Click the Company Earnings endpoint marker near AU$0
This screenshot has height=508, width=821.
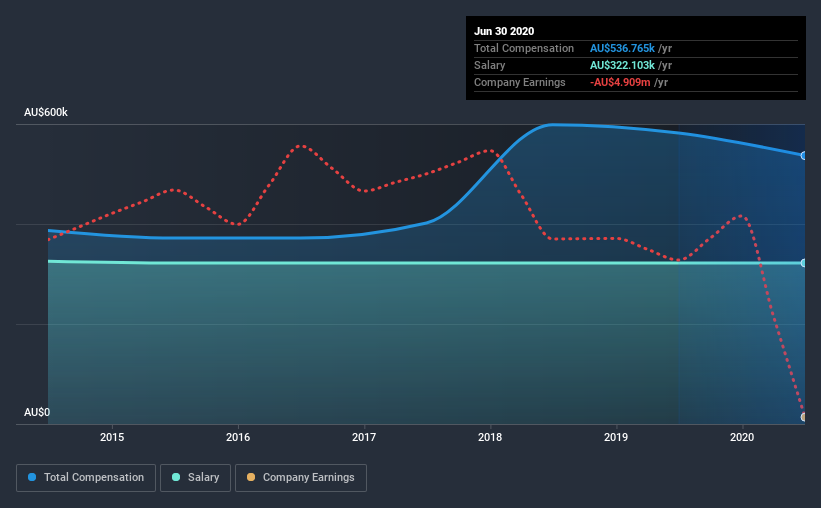803,417
